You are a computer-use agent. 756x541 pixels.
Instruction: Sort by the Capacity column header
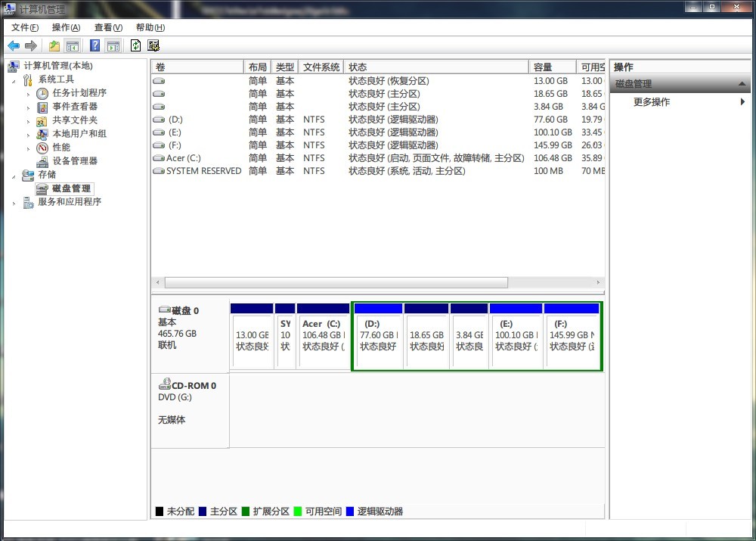553,67
